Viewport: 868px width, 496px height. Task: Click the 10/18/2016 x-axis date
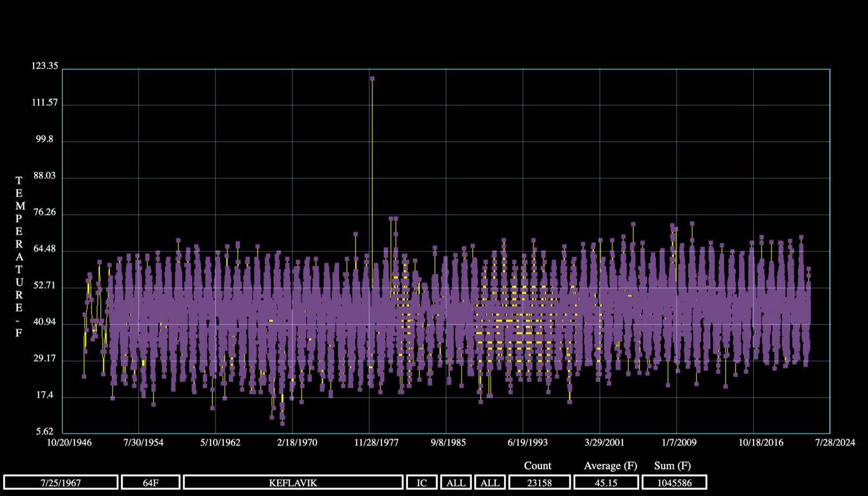(761, 442)
